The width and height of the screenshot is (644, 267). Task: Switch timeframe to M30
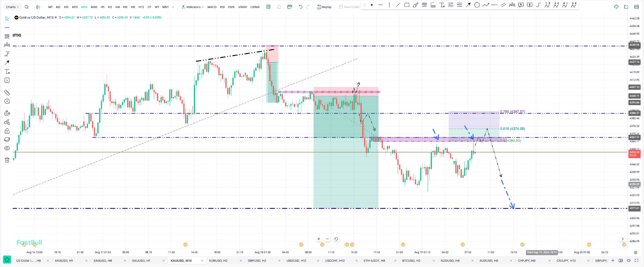[94, 7]
